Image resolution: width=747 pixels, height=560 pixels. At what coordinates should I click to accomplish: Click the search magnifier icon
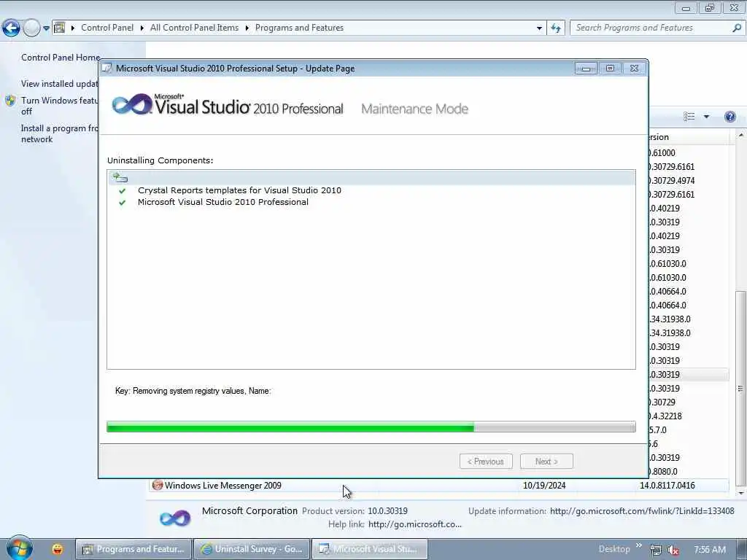coord(737,28)
